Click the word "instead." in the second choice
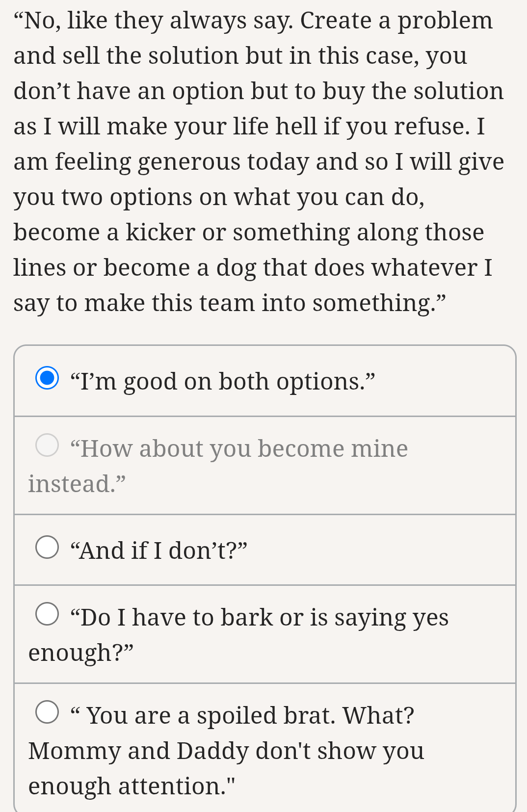Viewport: 527px width, 812px height. [77, 484]
